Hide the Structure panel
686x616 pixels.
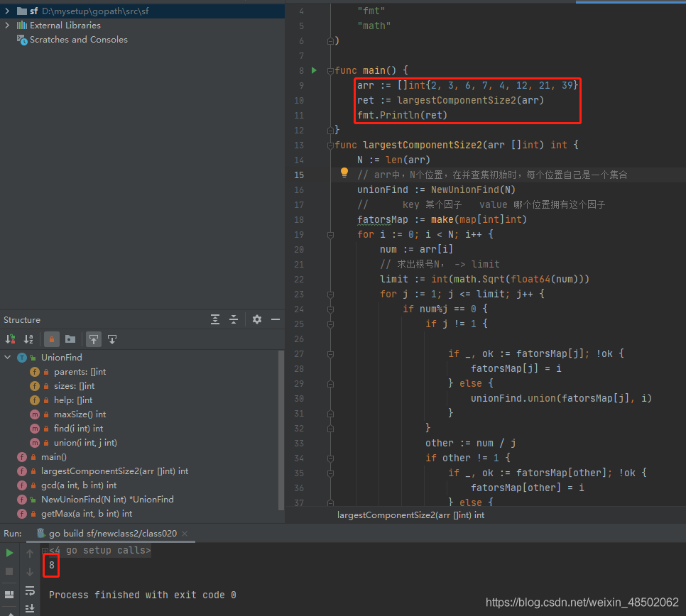tap(276, 319)
